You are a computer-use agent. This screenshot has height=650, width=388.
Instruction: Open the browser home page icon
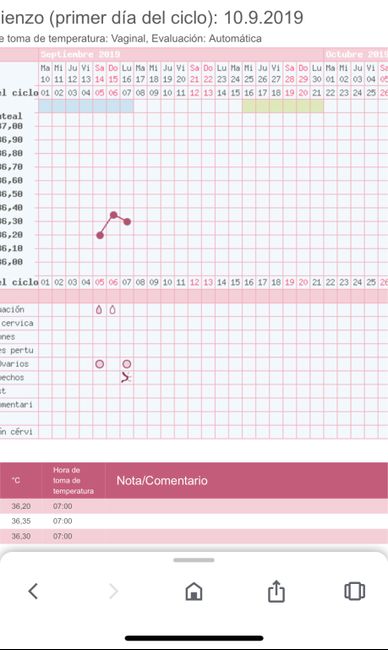[194, 591]
